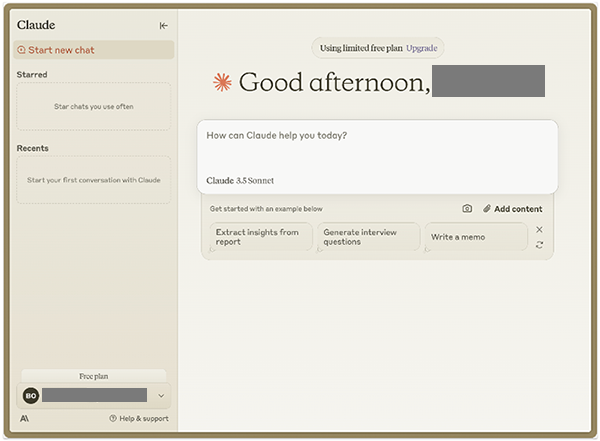Collapse the sidebar with the arrow icon
600x441 pixels.
pos(163,26)
